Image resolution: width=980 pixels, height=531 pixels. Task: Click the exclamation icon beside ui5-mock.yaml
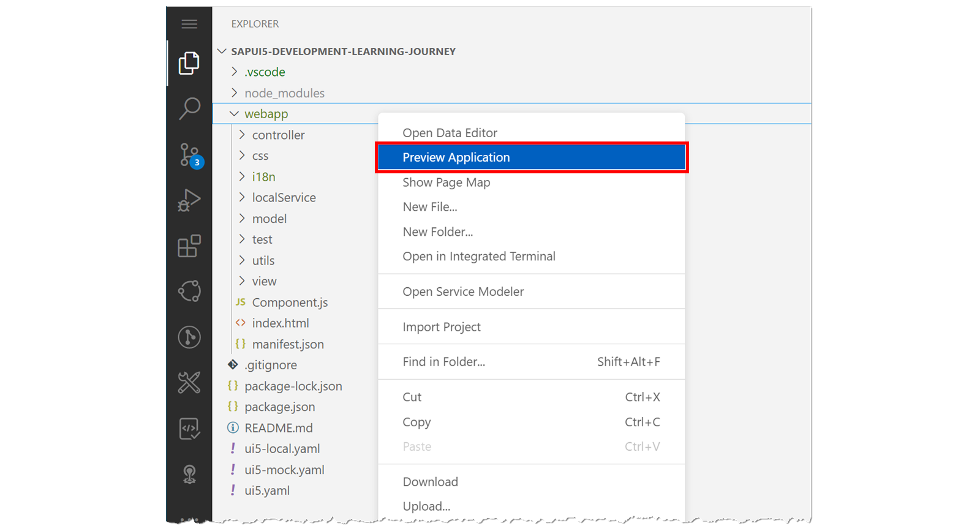(233, 469)
